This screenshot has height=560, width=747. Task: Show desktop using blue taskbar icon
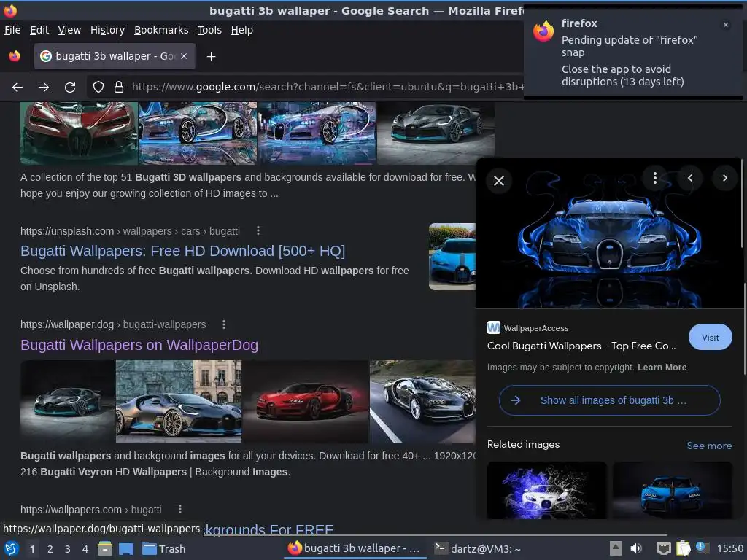point(125,549)
